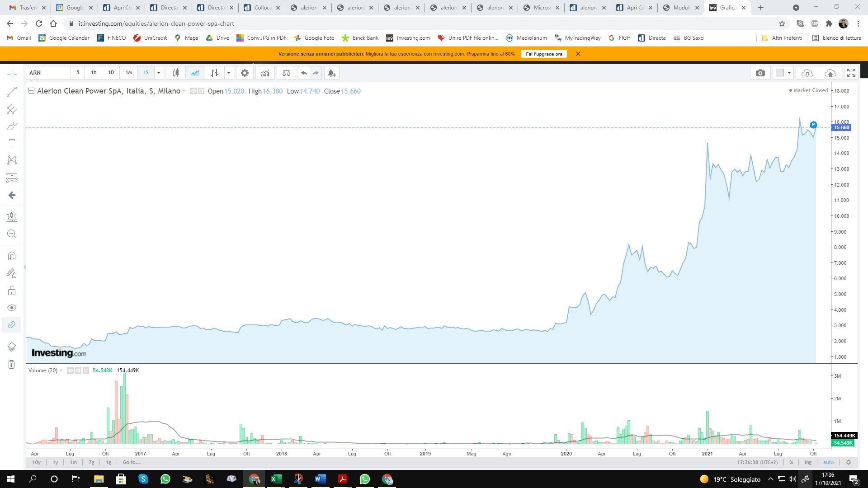Activate the zoom in magnifier tool
Screen dimensions: 868x488
pos(12,234)
